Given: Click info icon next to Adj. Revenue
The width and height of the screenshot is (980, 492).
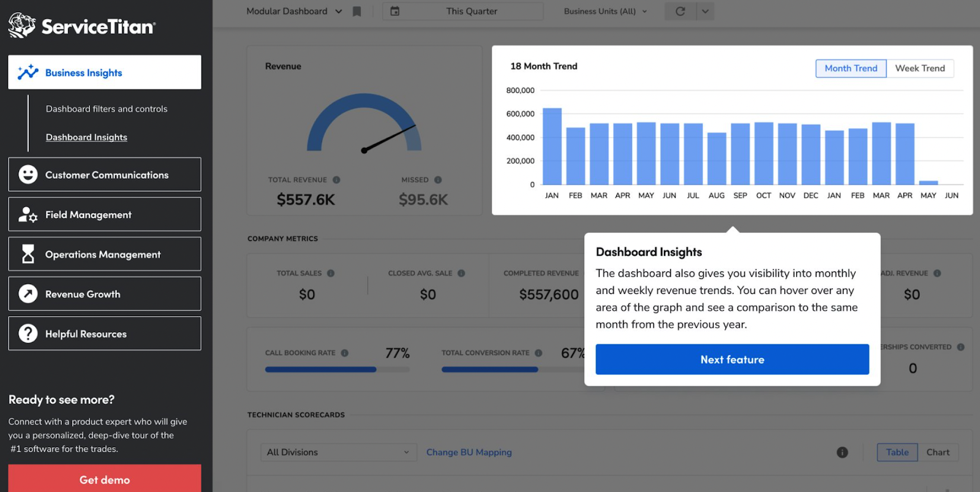Looking at the screenshot, I should pyautogui.click(x=937, y=273).
